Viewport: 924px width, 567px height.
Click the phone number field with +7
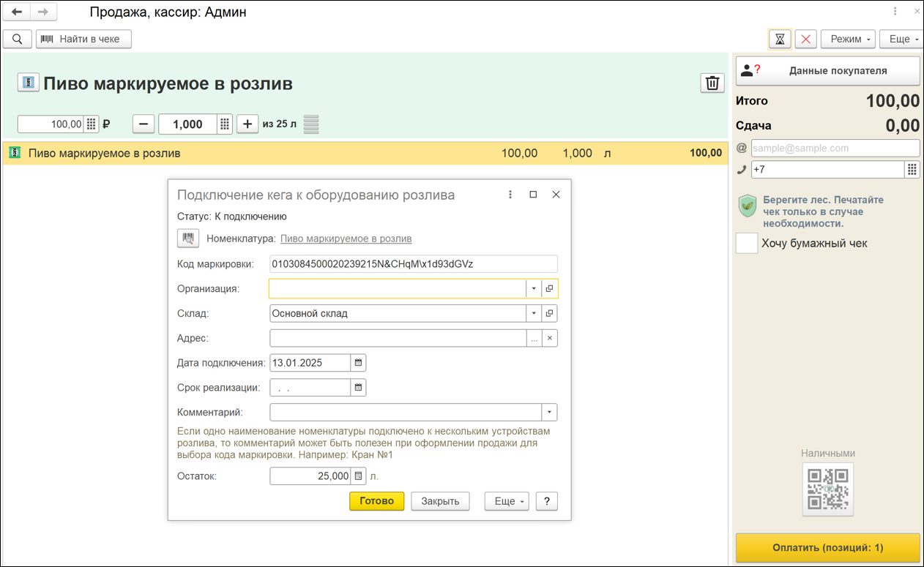(828, 170)
